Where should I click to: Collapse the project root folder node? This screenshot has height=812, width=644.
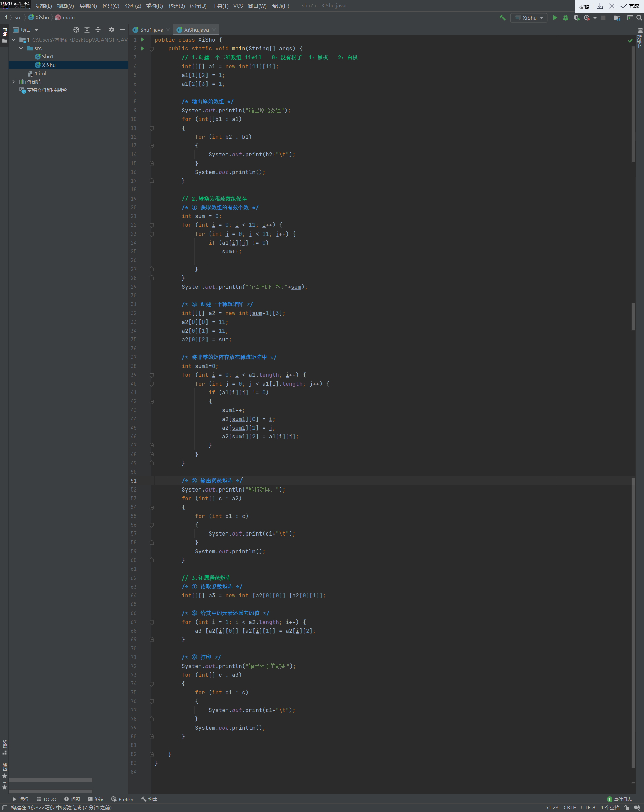click(x=14, y=40)
